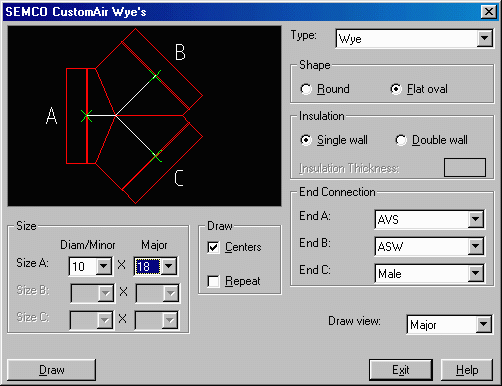Open Help for the wye dialog
The image size is (502, 386).
pyautogui.click(x=467, y=370)
